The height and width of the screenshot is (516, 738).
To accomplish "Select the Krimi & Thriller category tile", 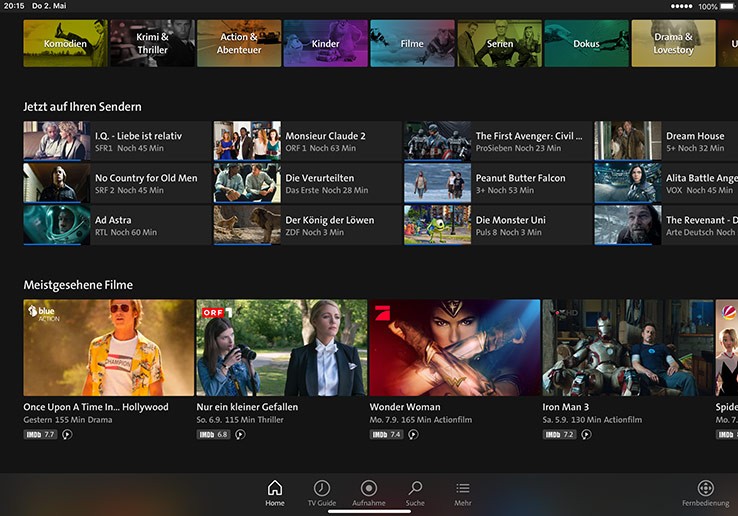I will coord(152,43).
